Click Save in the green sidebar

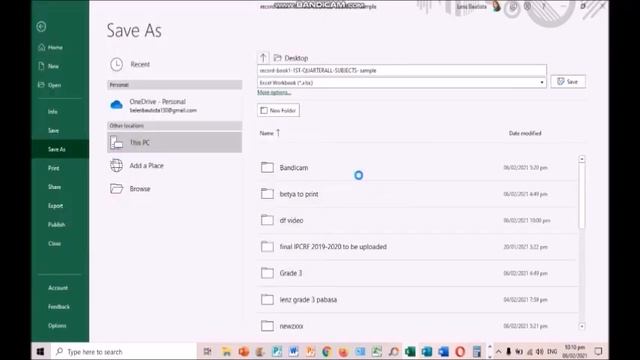(x=60, y=130)
